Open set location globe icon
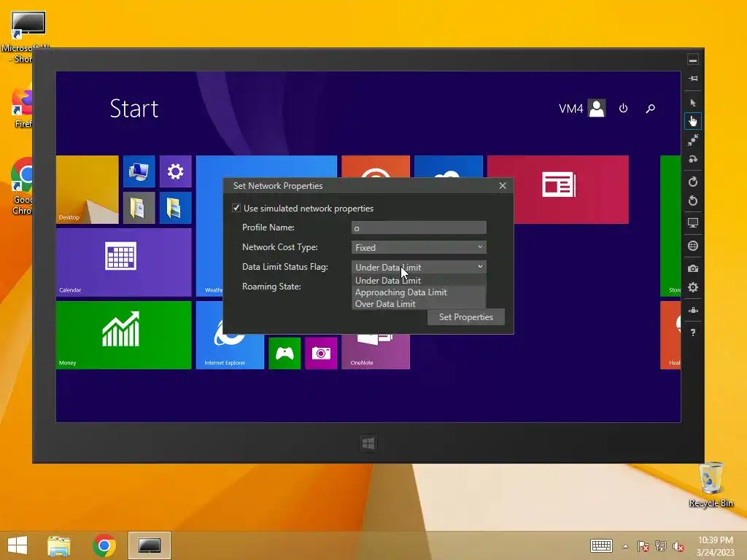The width and height of the screenshot is (747, 560). click(693, 246)
